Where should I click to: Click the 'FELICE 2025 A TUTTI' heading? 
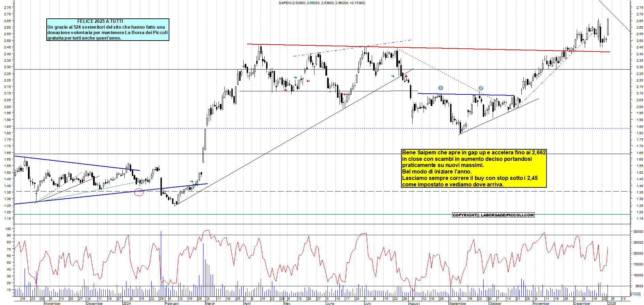click(x=100, y=21)
